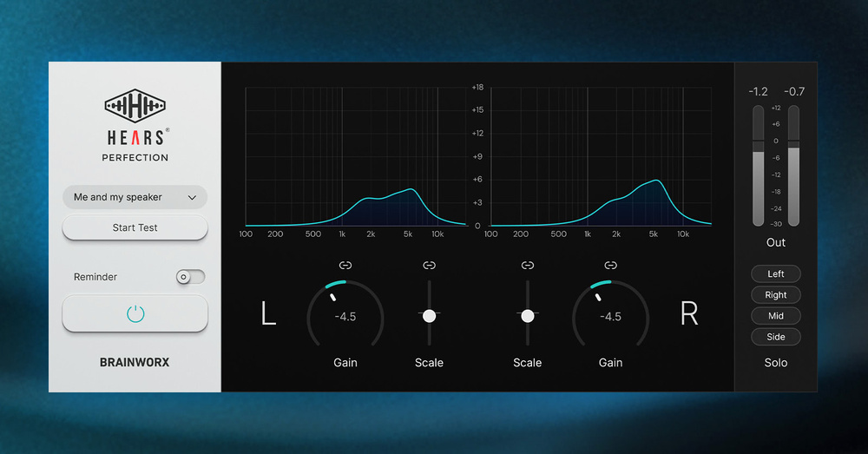
Task: Solo the Left channel
Action: point(775,274)
